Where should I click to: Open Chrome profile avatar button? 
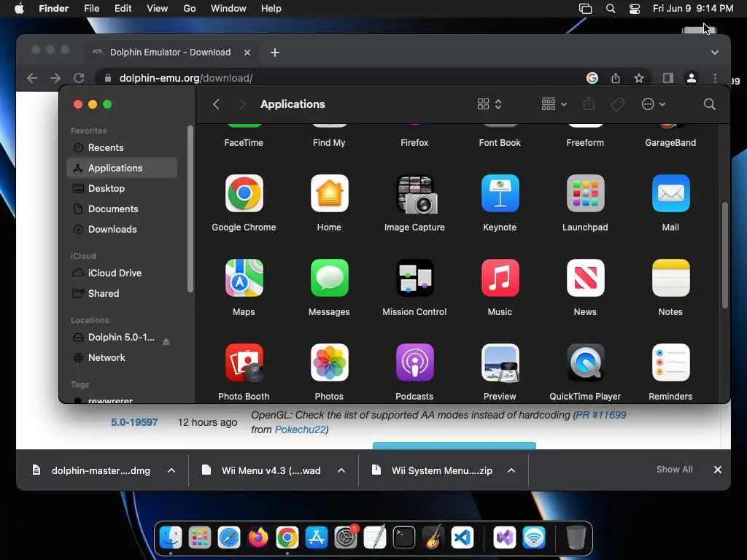click(692, 78)
